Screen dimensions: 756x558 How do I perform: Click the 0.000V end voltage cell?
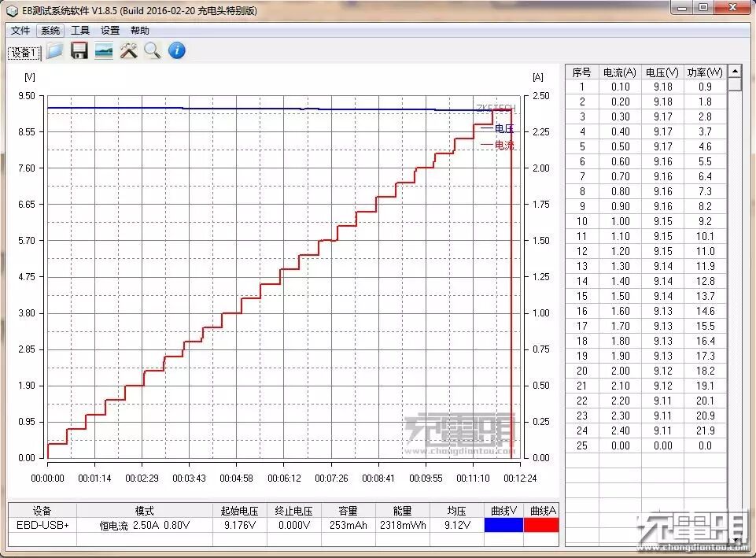pyautogui.click(x=293, y=525)
